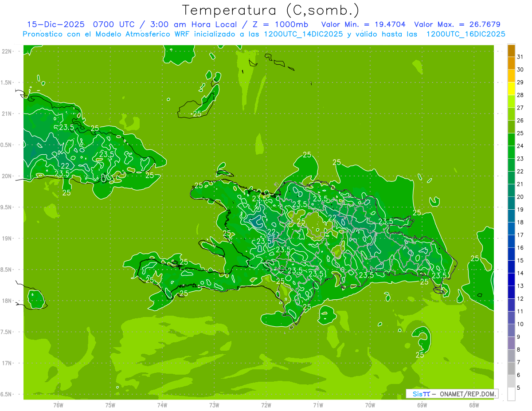Click the "69W" longitude axis label
532x411 pixels.
pyautogui.click(x=422, y=404)
